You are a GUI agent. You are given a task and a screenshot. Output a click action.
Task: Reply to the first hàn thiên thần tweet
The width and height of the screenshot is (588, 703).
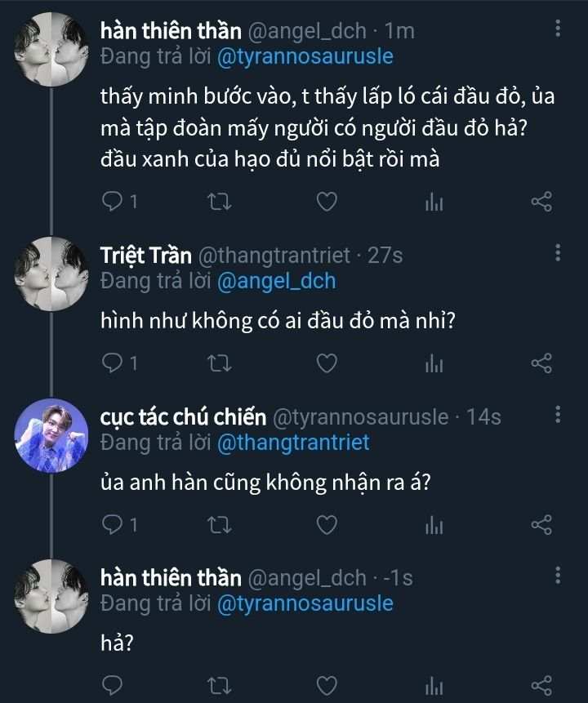point(114,202)
